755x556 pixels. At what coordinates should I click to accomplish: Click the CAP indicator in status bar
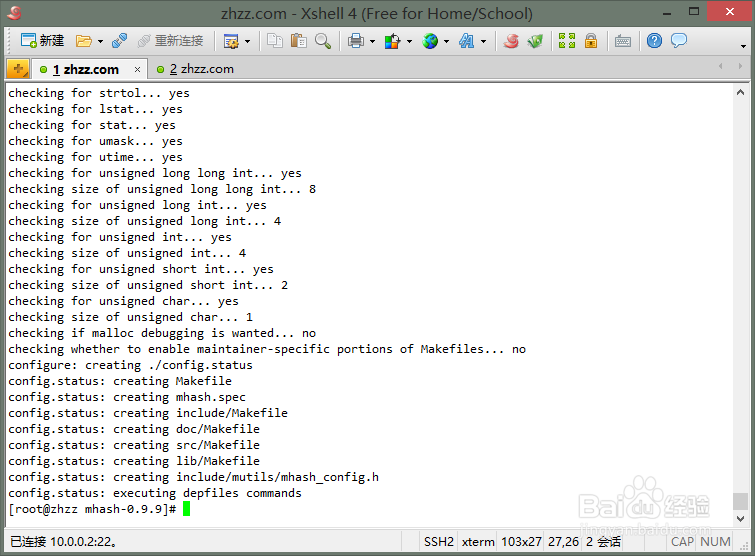click(x=682, y=542)
